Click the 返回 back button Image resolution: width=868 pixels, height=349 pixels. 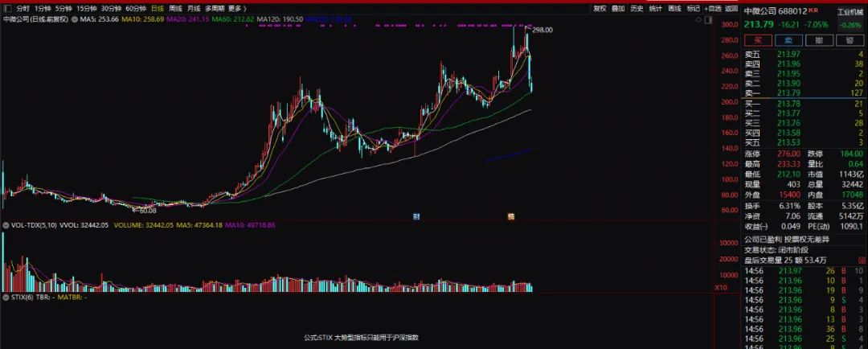pyautogui.click(x=731, y=8)
